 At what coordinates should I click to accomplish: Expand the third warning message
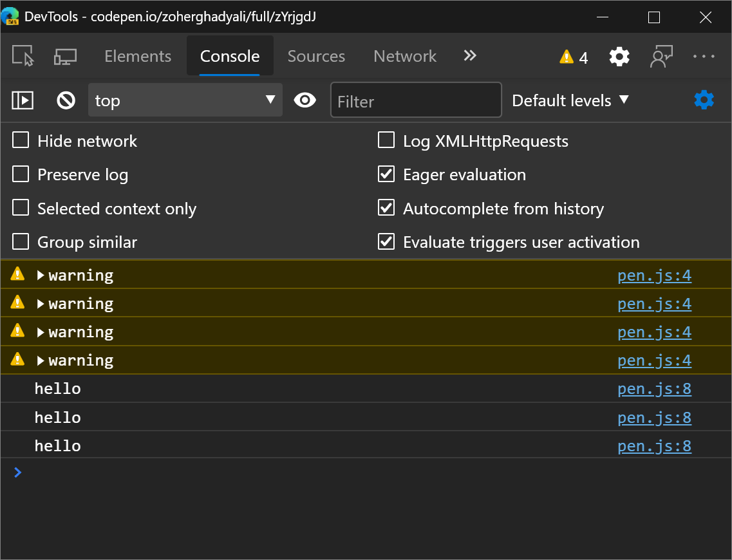coord(41,332)
